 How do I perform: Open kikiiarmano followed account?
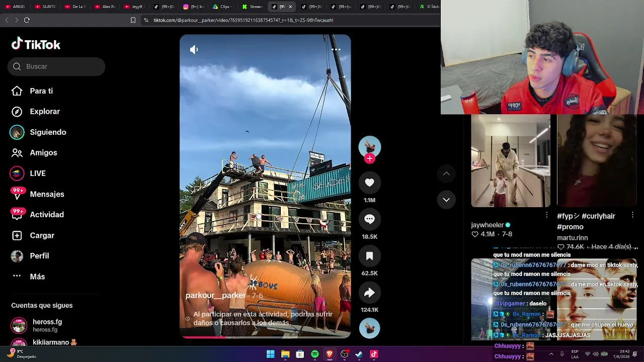[x=55, y=342]
